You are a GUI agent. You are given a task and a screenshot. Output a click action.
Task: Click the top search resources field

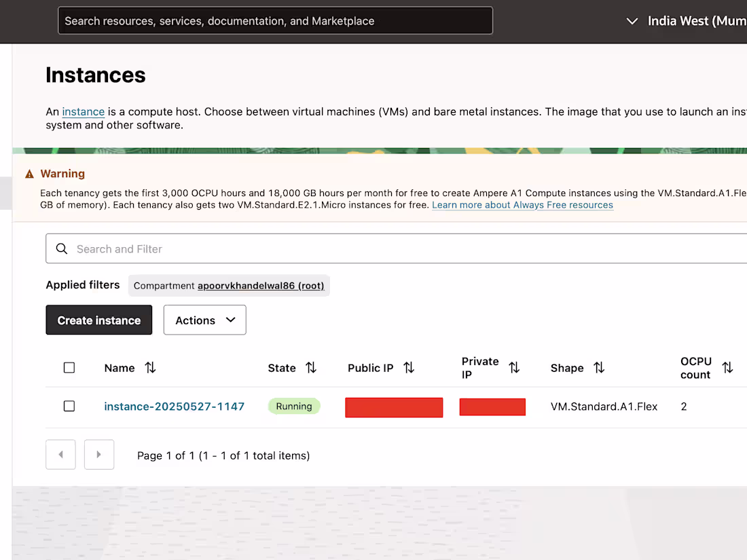click(x=275, y=20)
